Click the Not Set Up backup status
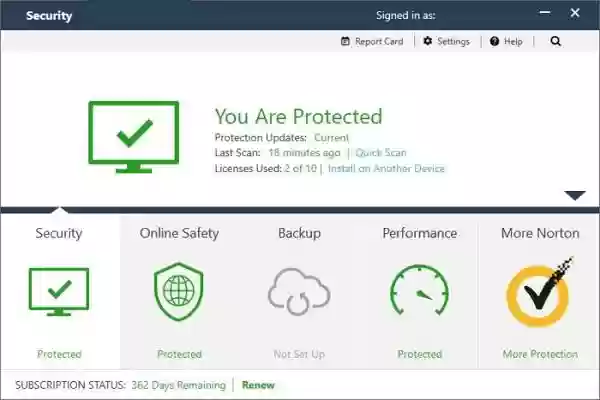Viewport: 600px width, 400px height. click(299, 354)
